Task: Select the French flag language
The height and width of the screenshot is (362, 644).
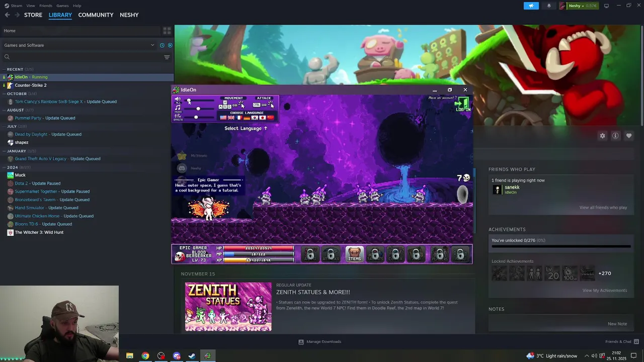Action: tap(239, 118)
